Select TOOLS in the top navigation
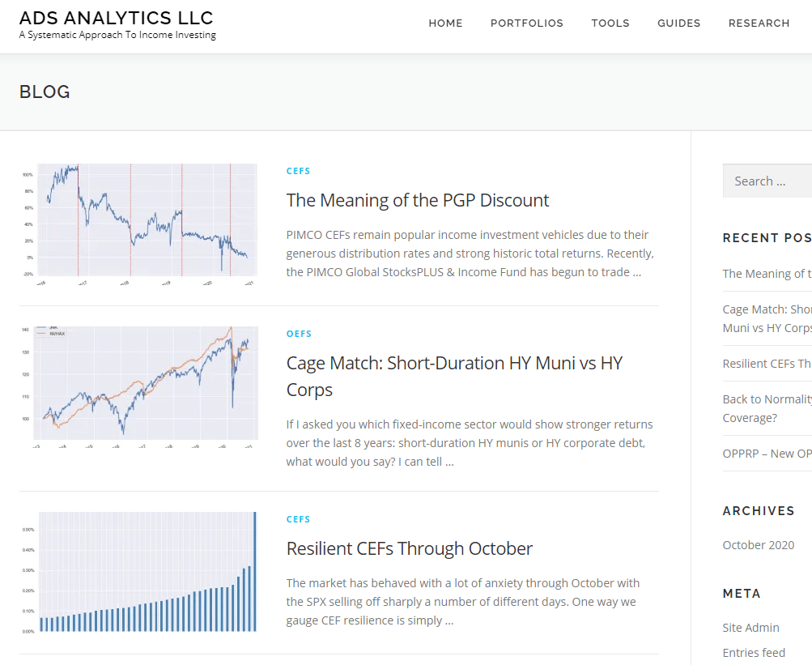Screen dimensions: 812x665 [x=610, y=23]
